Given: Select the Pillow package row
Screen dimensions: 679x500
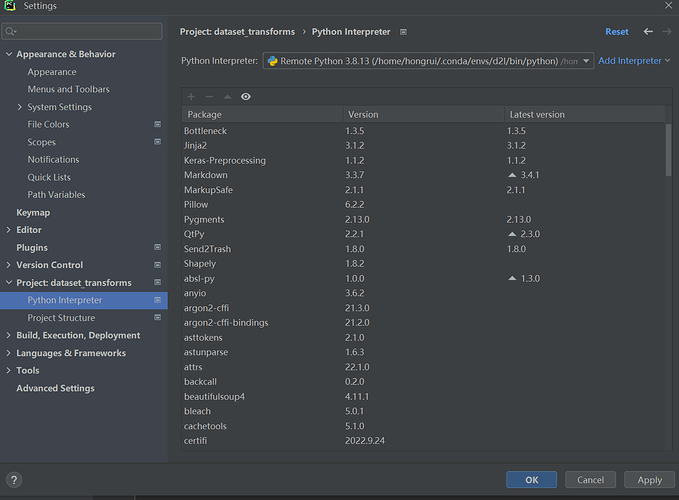Looking at the screenshot, I should 424,204.
